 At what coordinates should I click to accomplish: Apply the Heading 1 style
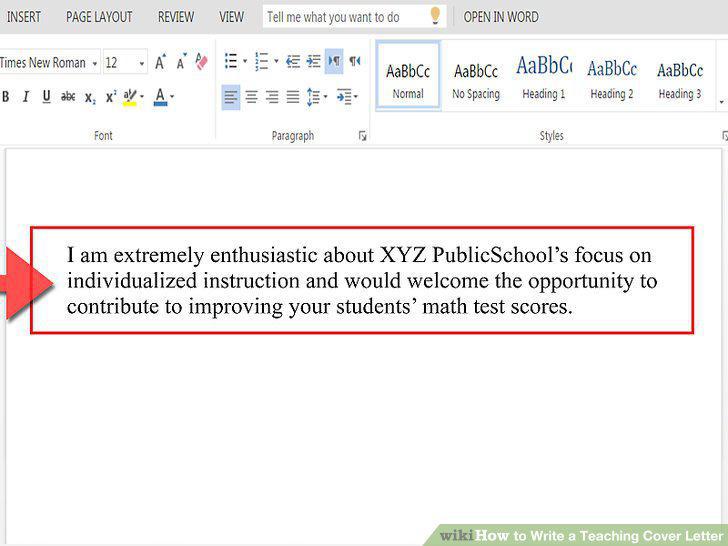[x=544, y=78]
